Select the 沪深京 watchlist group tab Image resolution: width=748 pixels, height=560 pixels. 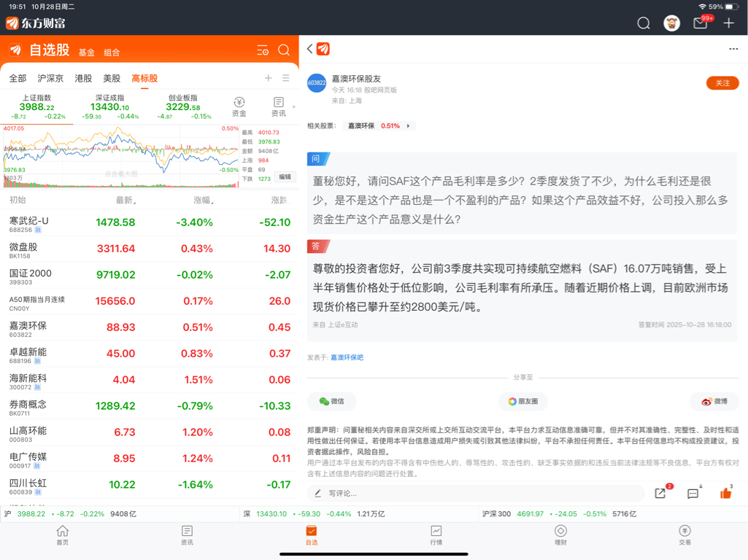coord(50,78)
